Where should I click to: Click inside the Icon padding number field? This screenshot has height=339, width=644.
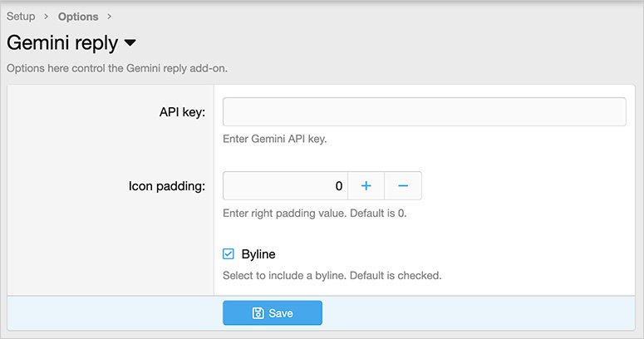[x=285, y=186]
